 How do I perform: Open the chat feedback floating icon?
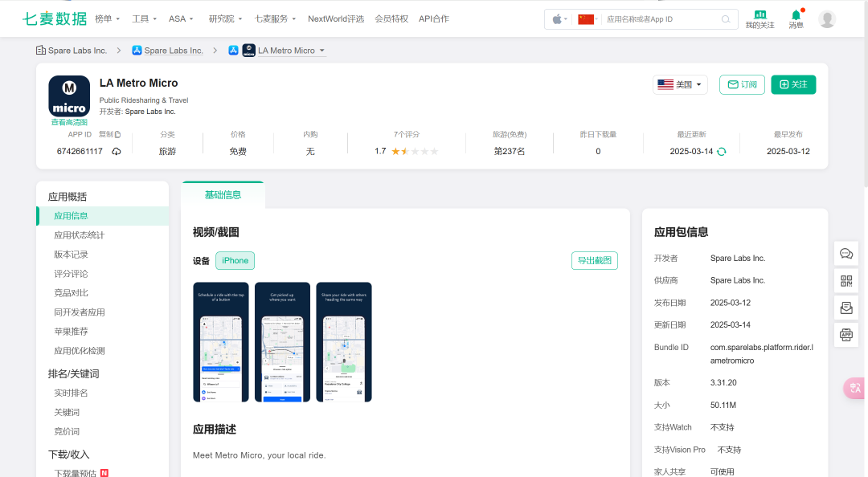click(846, 254)
